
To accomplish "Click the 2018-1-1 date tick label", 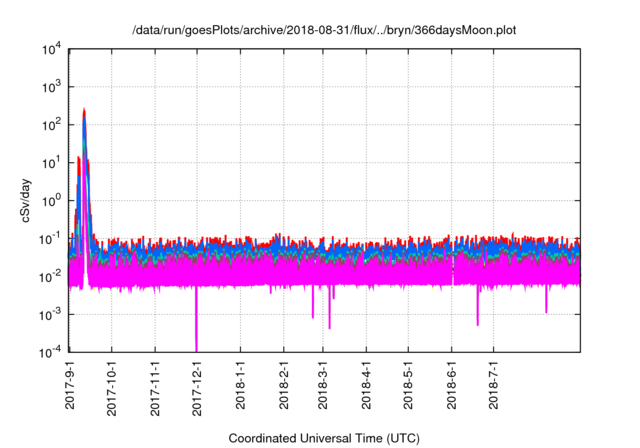I will (x=241, y=385).
